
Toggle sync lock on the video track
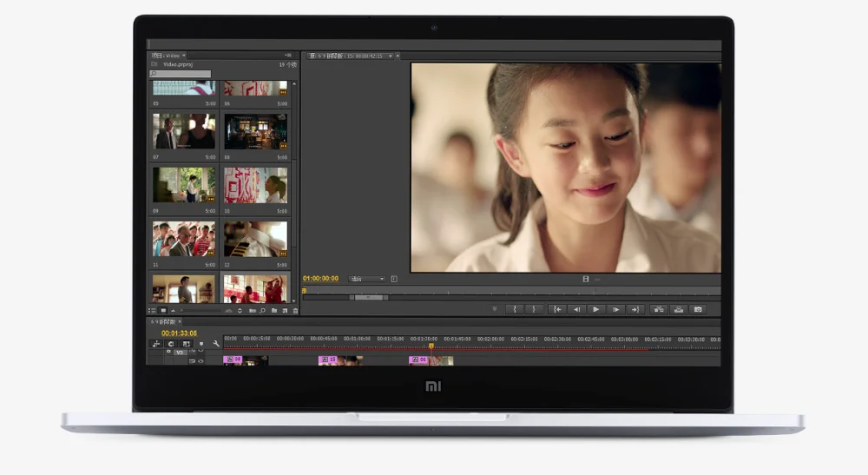(192, 361)
